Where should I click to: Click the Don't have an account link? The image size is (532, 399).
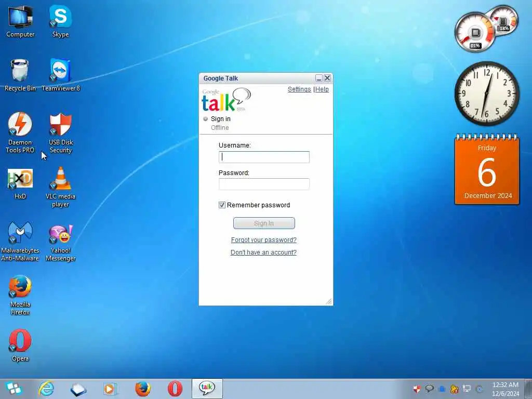pyautogui.click(x=263, y=252)
